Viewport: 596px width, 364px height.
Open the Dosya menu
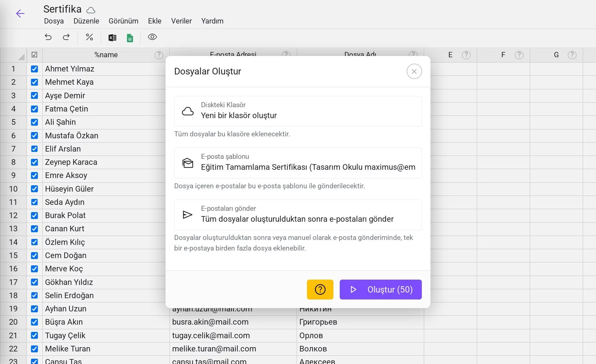pos(54,21)
